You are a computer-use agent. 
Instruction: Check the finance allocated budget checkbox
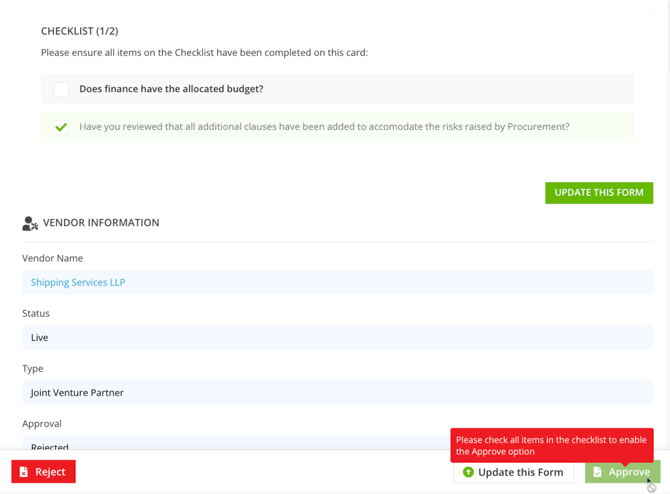[x=61, y=89]
